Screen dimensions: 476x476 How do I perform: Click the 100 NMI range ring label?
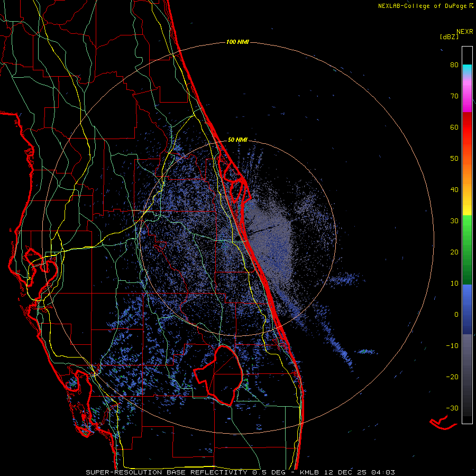point(237,42)
